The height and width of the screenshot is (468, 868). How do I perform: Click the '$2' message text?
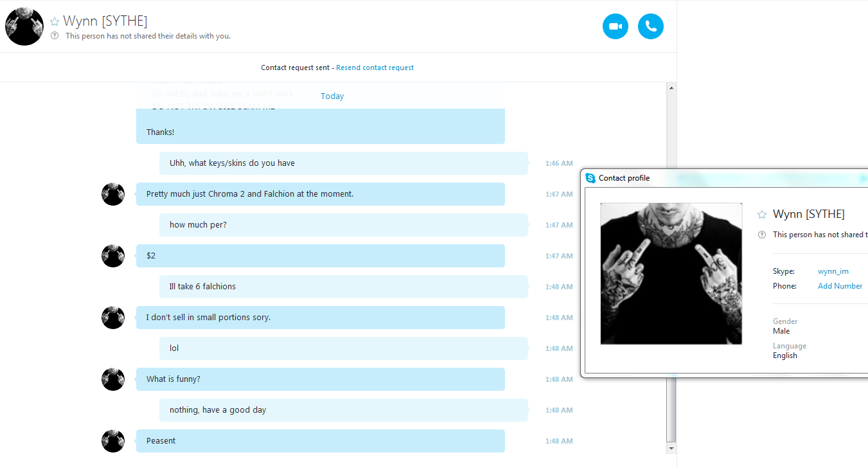click(x=151, y=256)
